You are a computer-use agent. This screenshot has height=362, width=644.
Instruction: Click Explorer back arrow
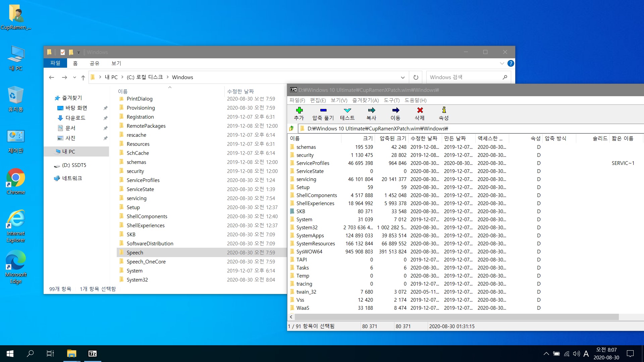tap(51, 77)
